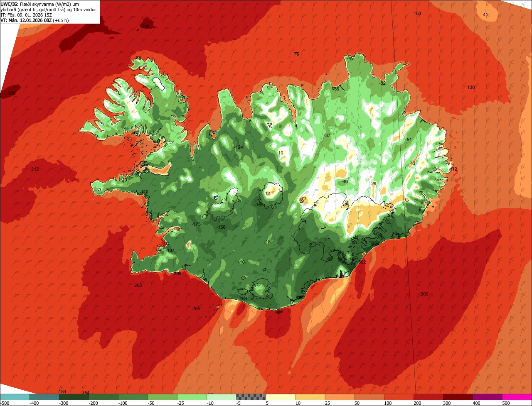Select the darkest green -300 to -200 legend swatch

coord(74,396)
